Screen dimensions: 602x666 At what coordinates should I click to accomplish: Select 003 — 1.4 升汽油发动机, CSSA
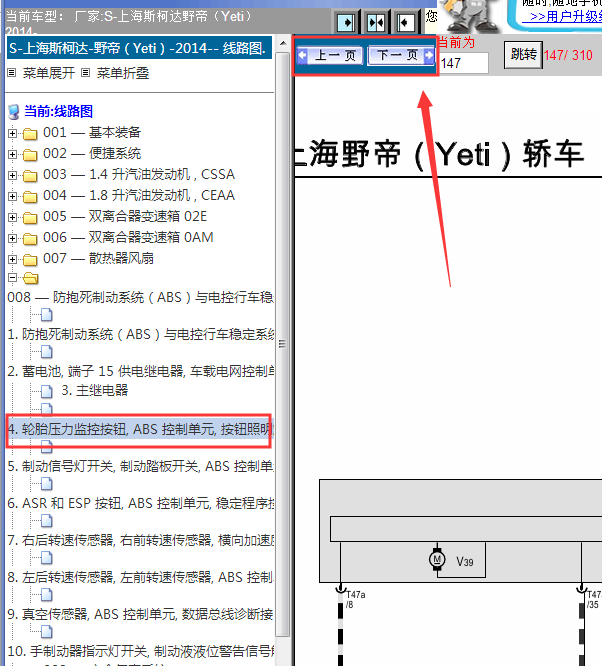(139, 174)
